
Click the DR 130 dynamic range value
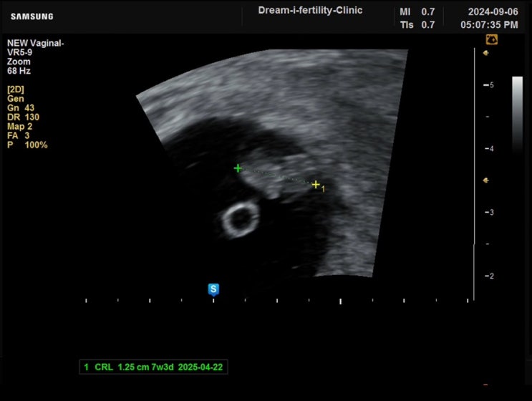(x=23, y=117)
